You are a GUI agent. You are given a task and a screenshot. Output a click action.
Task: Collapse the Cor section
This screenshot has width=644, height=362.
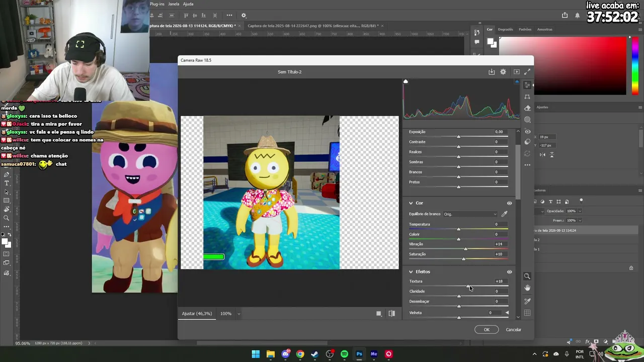411,203
